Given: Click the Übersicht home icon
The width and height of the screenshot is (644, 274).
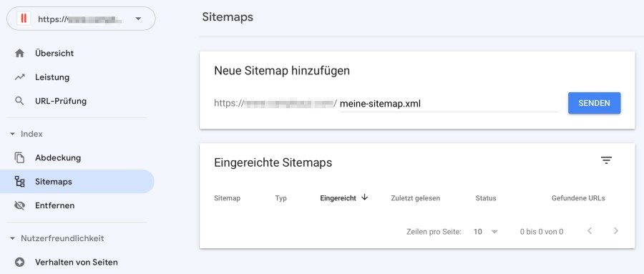Looking at the screenshot, I should click(19, 54).
